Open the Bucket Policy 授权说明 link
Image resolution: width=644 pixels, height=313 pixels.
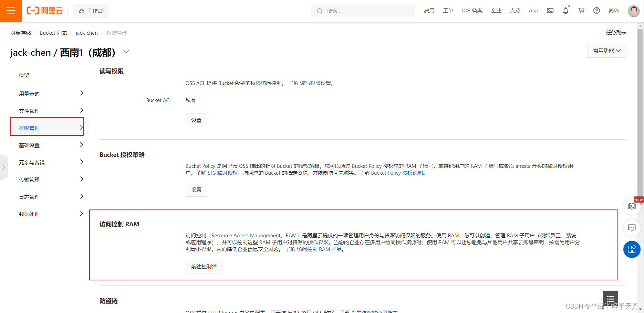pyautogui.click(x=397, y=173)
